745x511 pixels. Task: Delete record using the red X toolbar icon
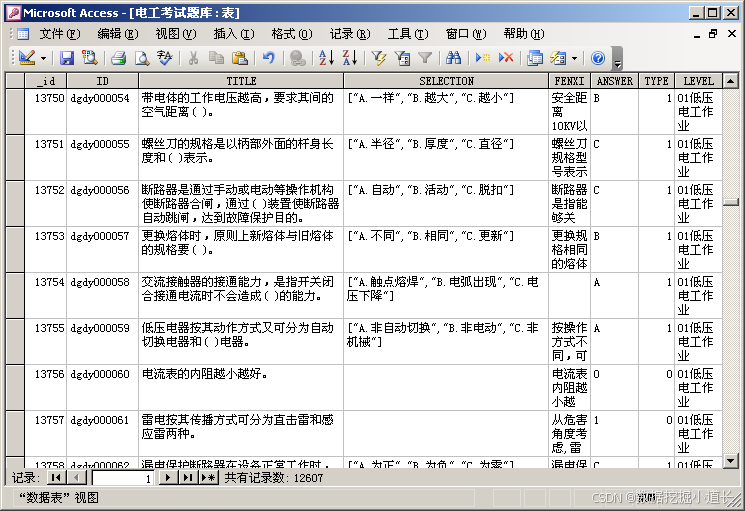tap(506, 58)
